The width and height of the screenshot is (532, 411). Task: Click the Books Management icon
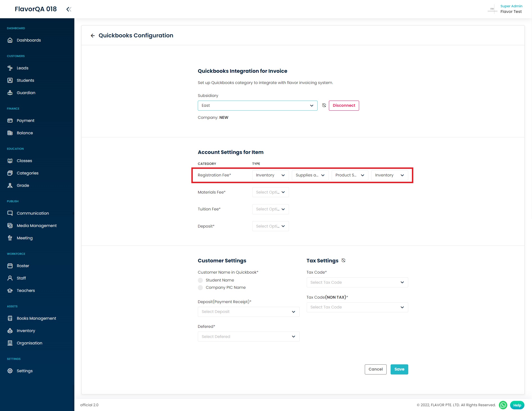point(10,318)
